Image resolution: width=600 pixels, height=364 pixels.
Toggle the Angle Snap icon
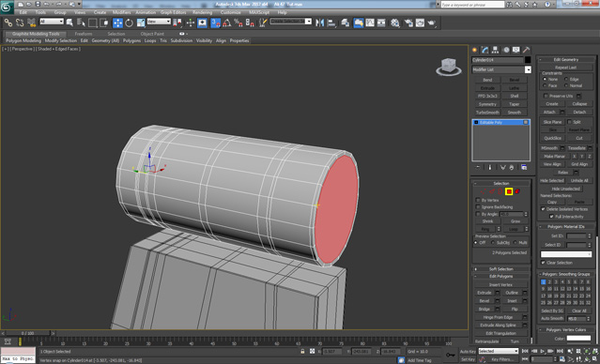point(227,23)
